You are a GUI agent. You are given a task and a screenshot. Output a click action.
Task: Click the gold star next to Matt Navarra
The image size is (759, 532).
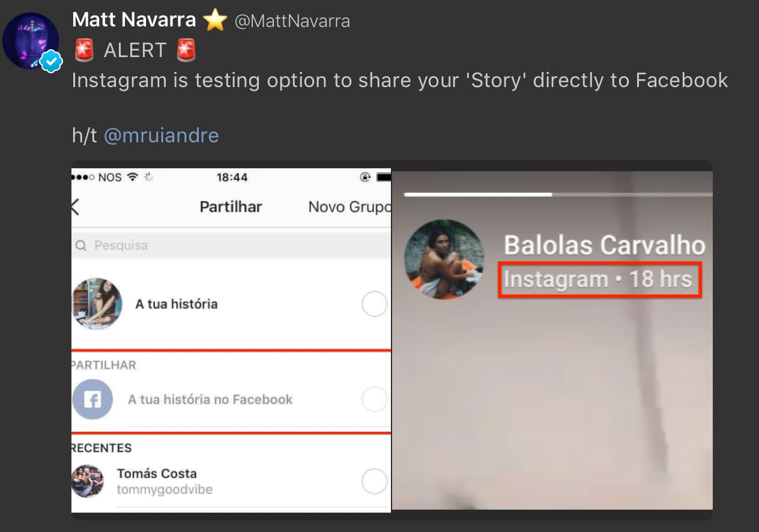[215, 21]
